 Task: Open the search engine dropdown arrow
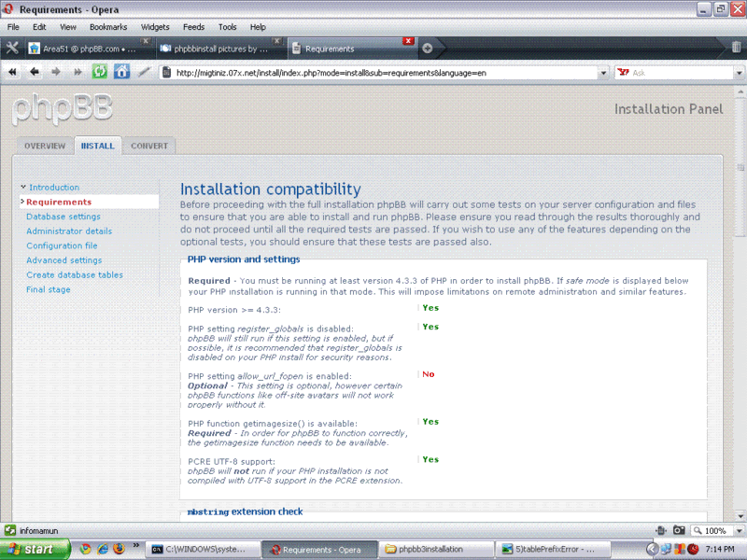pyautogui.click(x=739, y=73)
